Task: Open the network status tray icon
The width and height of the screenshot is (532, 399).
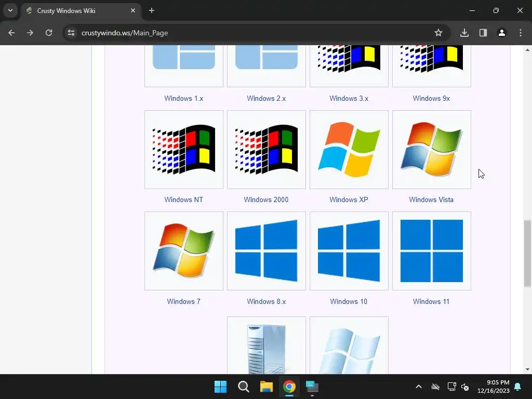Action: [451, 387]
